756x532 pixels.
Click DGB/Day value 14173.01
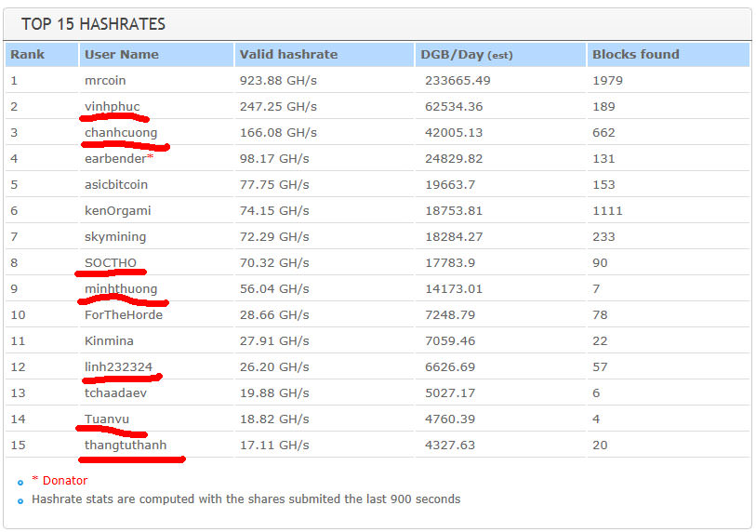coord(454,289)
